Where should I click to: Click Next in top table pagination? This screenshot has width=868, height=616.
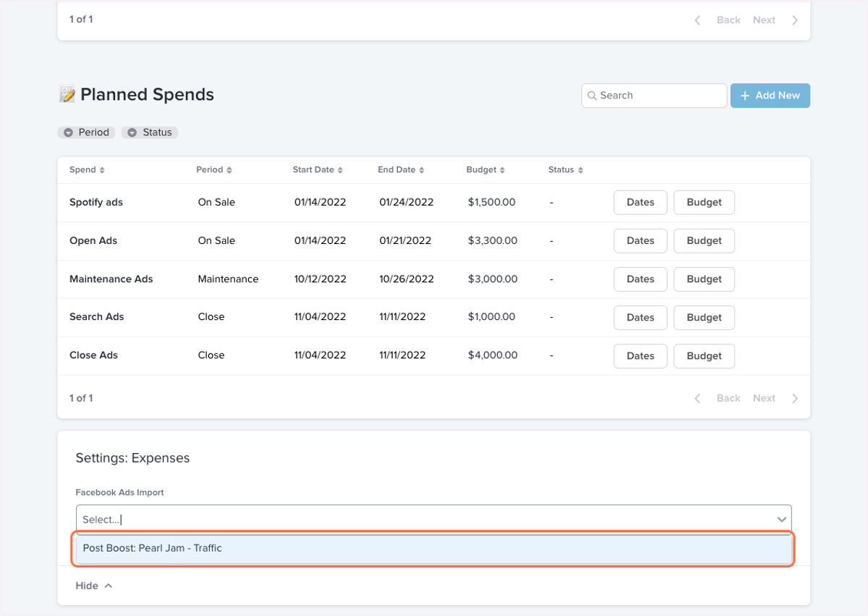click(764, 20)
